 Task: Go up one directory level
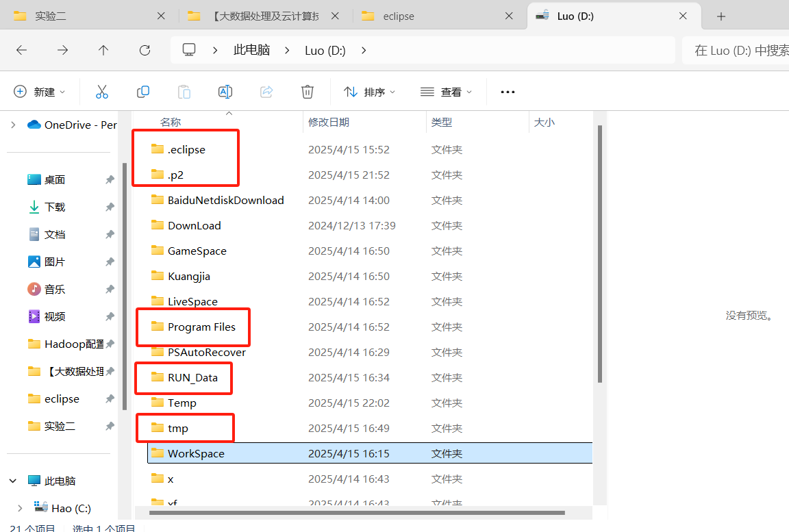pos(103,50)
